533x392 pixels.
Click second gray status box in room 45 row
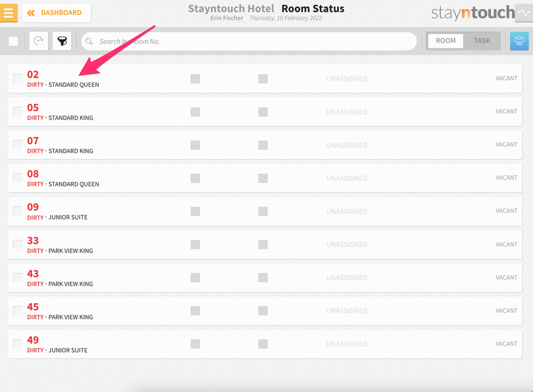(263, 311)
